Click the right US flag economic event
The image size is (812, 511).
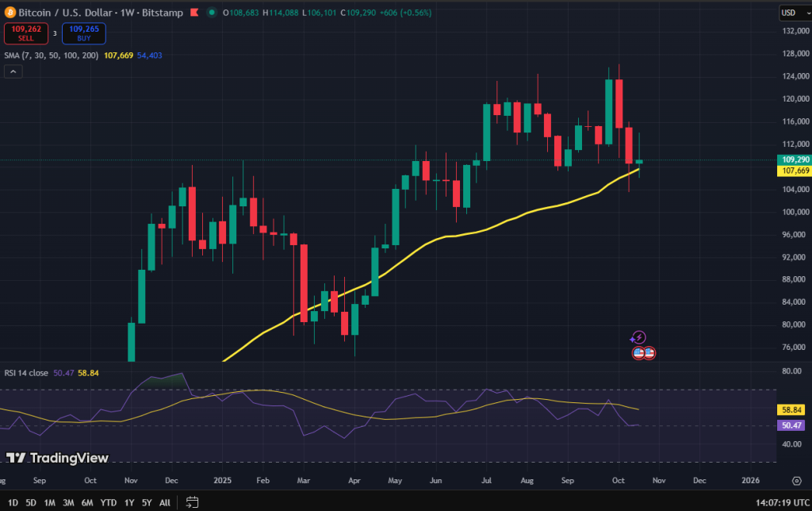(x=649, y=353)
